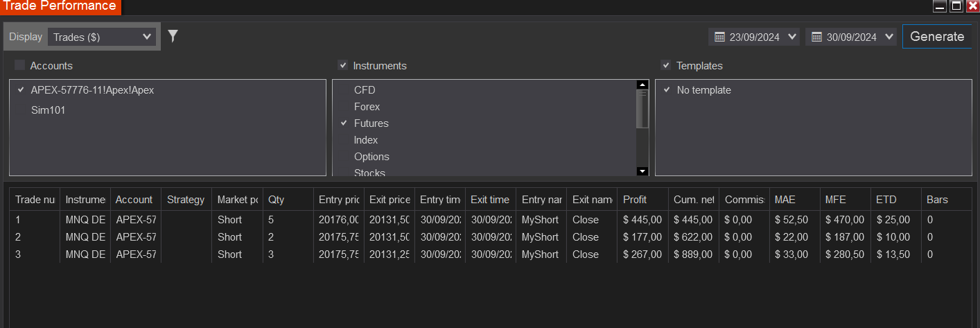Close the Trade Performance window
The height and width of the screenshot is (328, 980).
[972, 6]
